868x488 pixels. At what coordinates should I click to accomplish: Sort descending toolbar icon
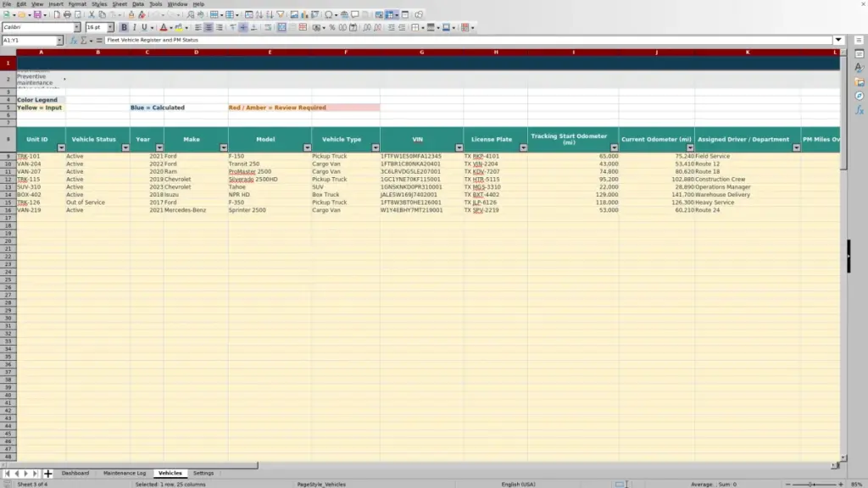coord(270,14)
